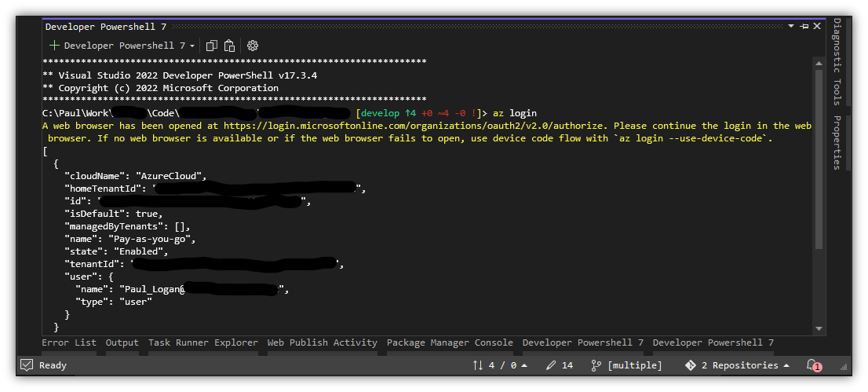This screenshot has height=392, width=868.
Task: Open pending changes pencil 14
Action: tap(559, 365)
